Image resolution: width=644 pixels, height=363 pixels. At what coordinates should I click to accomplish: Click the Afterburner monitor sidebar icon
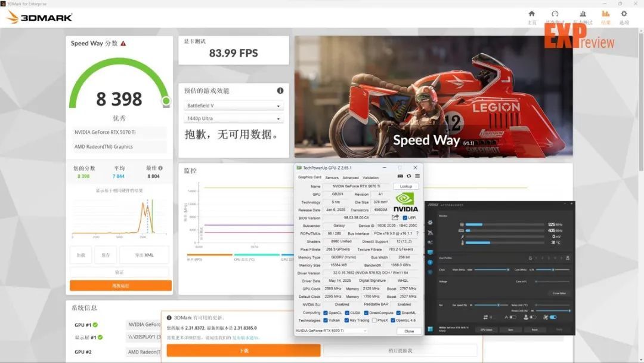(x=430, y=253)
